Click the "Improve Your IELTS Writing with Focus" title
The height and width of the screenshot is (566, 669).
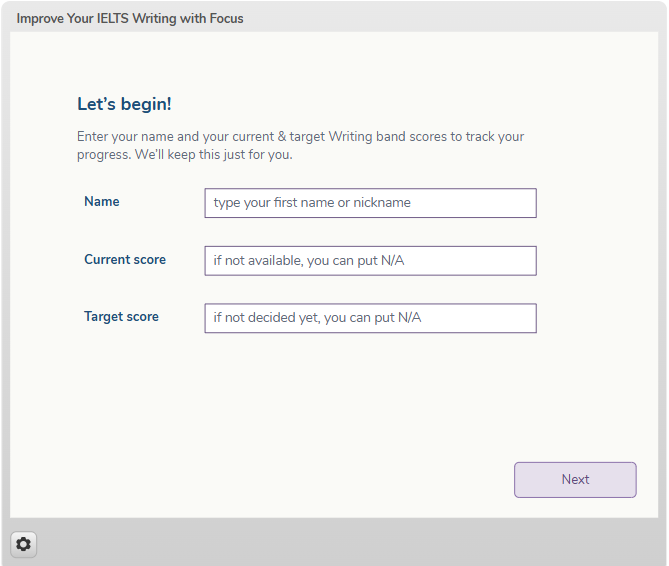[x=130, y=18]
